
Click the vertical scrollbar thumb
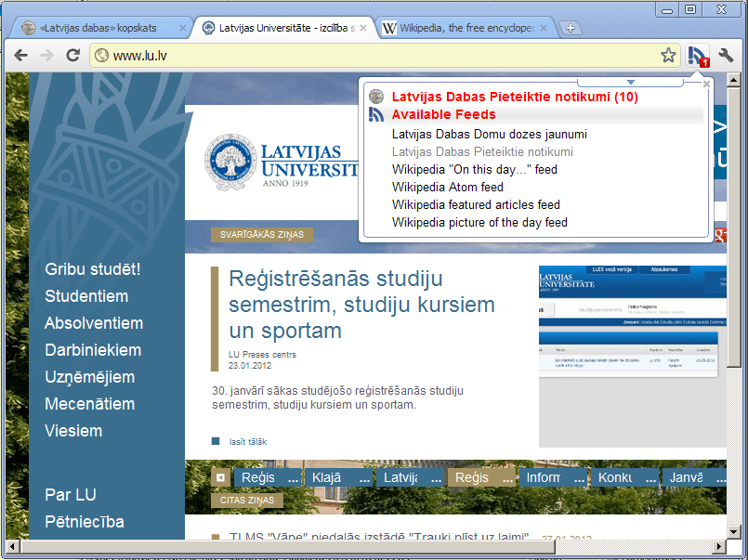(734, 227)
